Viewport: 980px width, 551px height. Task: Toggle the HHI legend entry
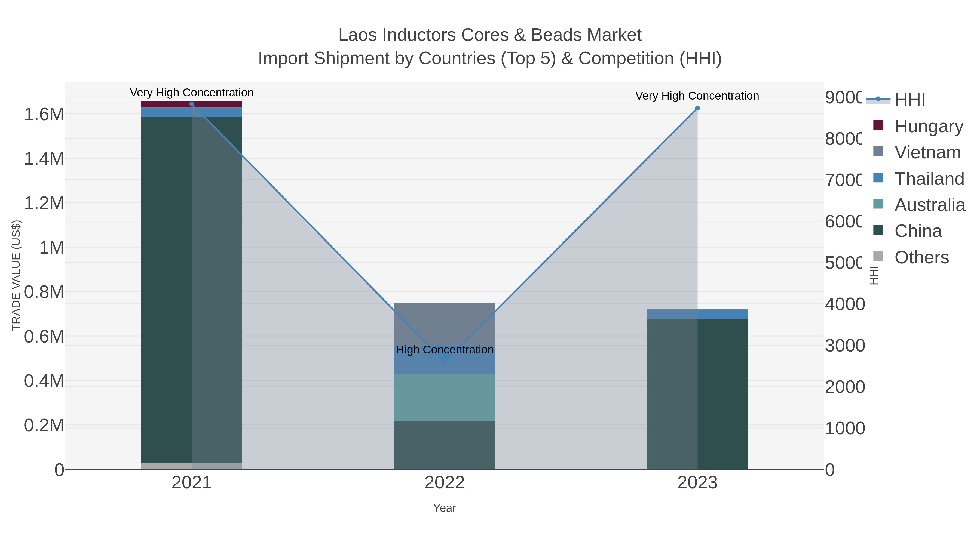pyautogui.click(x=896, y=100)
